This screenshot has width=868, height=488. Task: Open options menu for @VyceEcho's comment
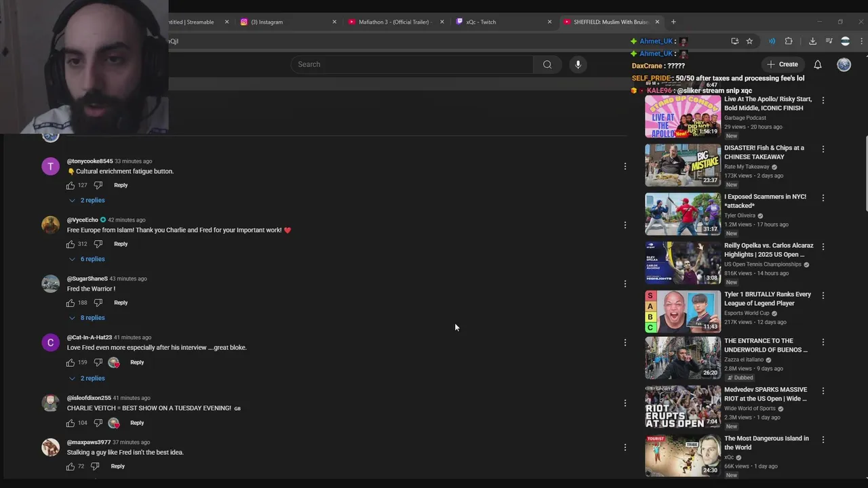tap(625, 225)
